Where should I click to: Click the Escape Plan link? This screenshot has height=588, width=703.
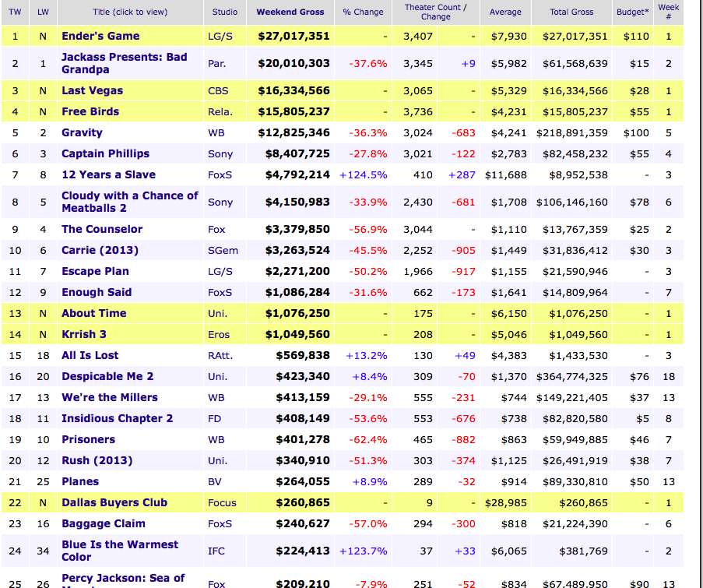[x=95, y=271]
